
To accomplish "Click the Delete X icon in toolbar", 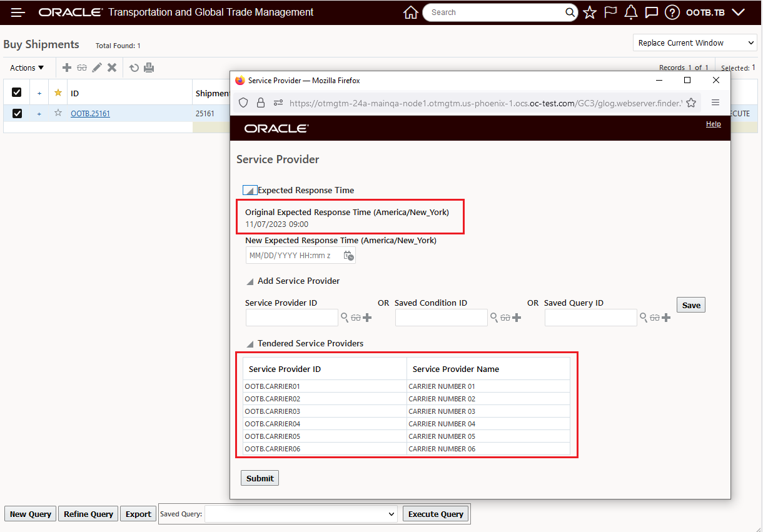I will pyautogui.click(x=112, y=68).
